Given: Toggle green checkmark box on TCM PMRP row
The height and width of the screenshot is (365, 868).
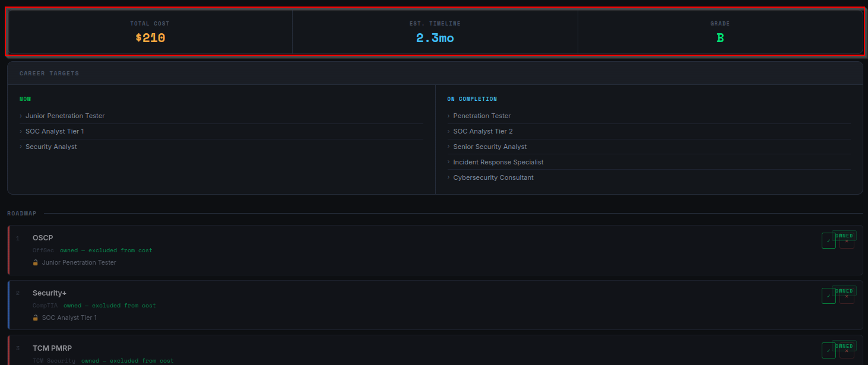Looking at the screenshot, I should (828, 350).
